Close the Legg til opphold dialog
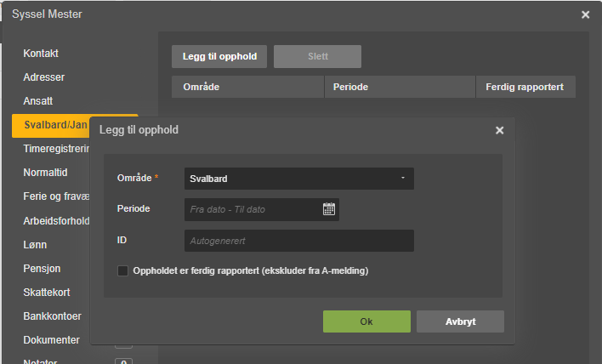 pos(499,131)
